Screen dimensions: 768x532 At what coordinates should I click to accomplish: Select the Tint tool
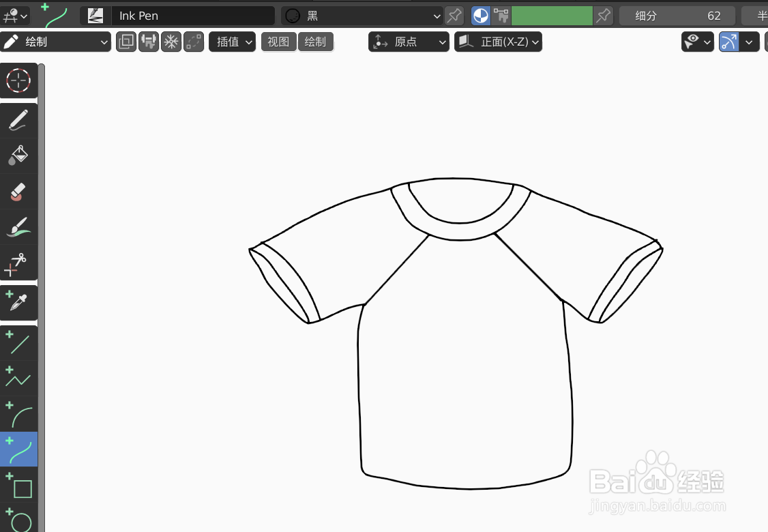click(x=18, y=226)
